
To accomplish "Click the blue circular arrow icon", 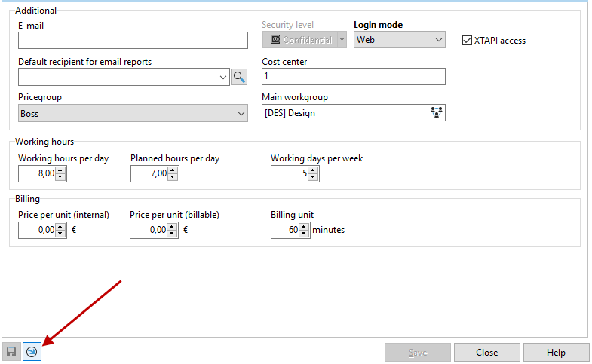I will 32,352.
